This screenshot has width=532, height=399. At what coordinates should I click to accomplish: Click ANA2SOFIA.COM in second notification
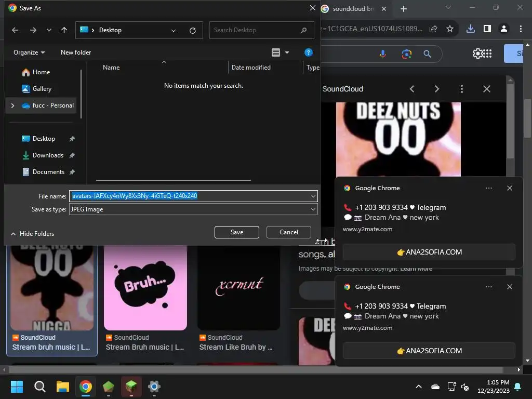429,351
